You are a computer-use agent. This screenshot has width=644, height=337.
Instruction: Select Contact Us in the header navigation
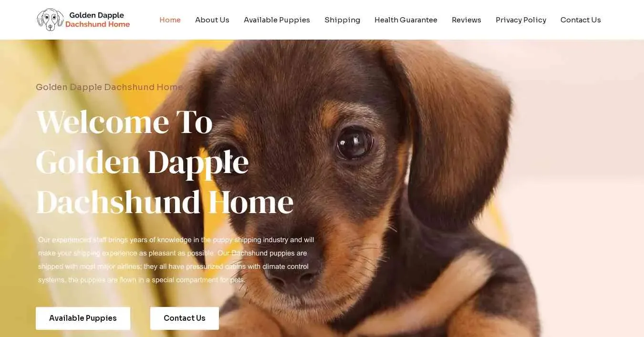click(581, 20)
